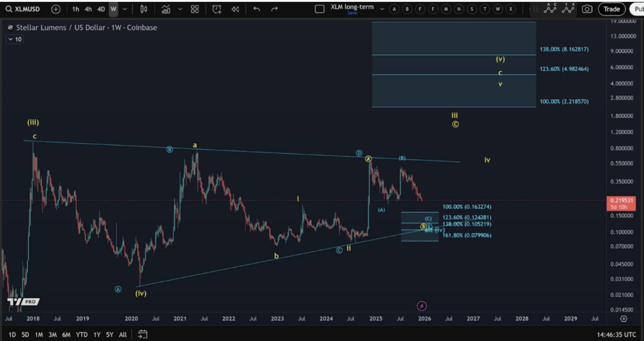This screenshot has height=341, width=644.
Task: Expand the timeframe interval dropdown
Action: [x=125, y=9]
